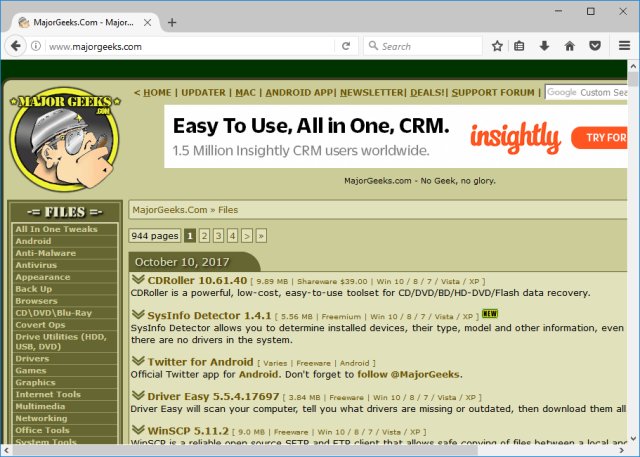This screenshot has width=640, height=457.
Task: Go to Firefox home page icon
Action: point(570,46)
